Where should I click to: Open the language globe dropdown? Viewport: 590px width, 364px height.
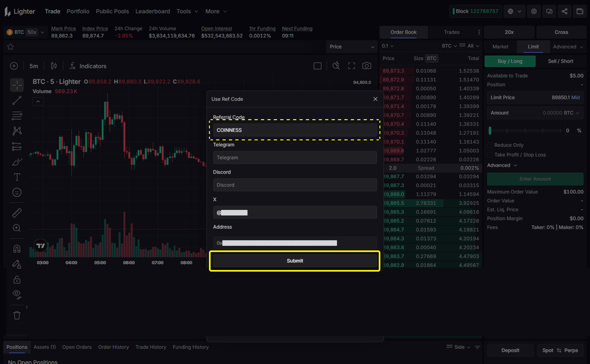514,11
